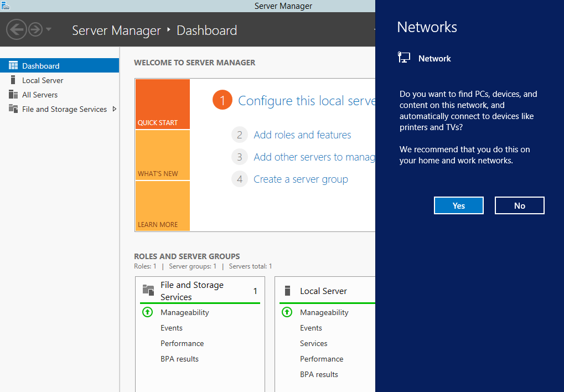Click the forward navigation arrow
The width and height of the screenshot is (564, 392).
click(x=35, y=29)
